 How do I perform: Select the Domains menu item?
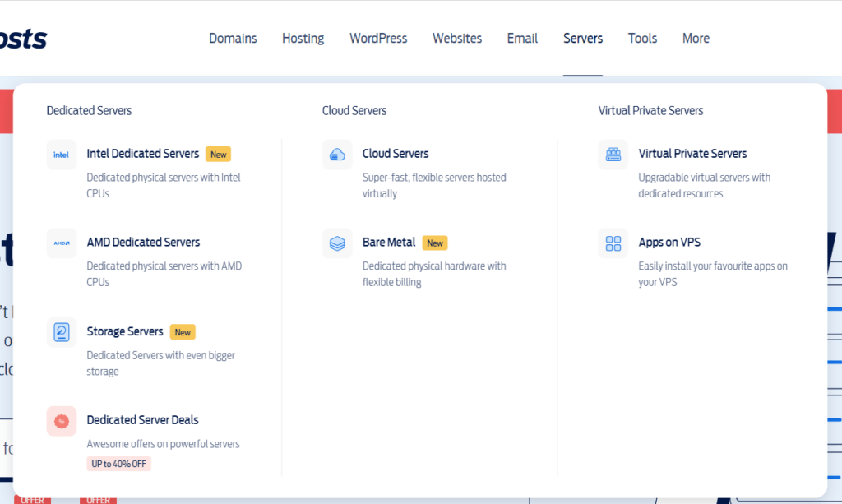(x=233, y=38)
